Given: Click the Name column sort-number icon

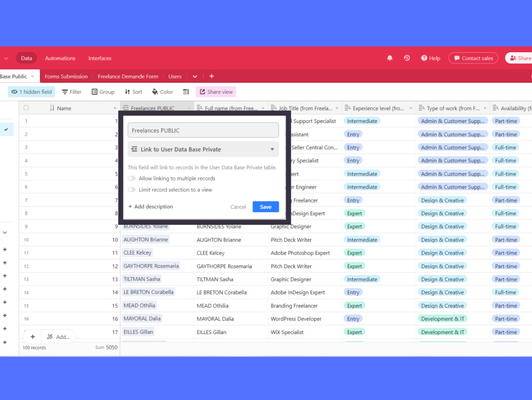Looking at the screenshot, I should (52, 108).
